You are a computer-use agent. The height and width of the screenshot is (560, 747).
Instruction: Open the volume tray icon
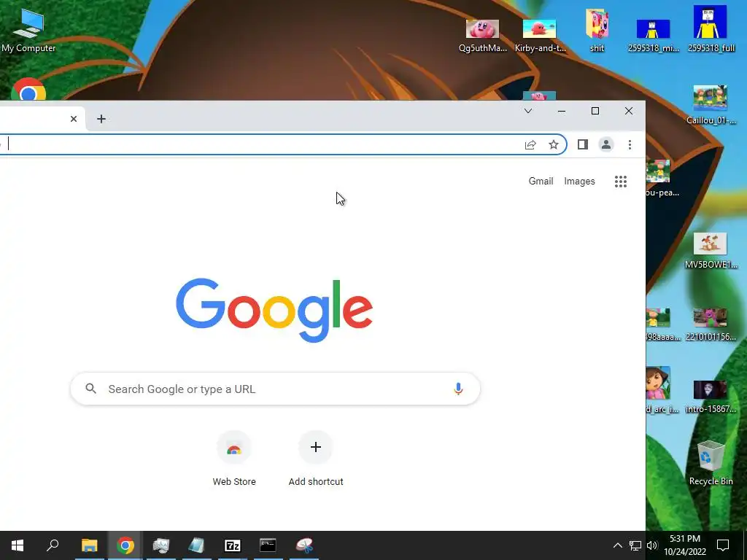[652, 545]
